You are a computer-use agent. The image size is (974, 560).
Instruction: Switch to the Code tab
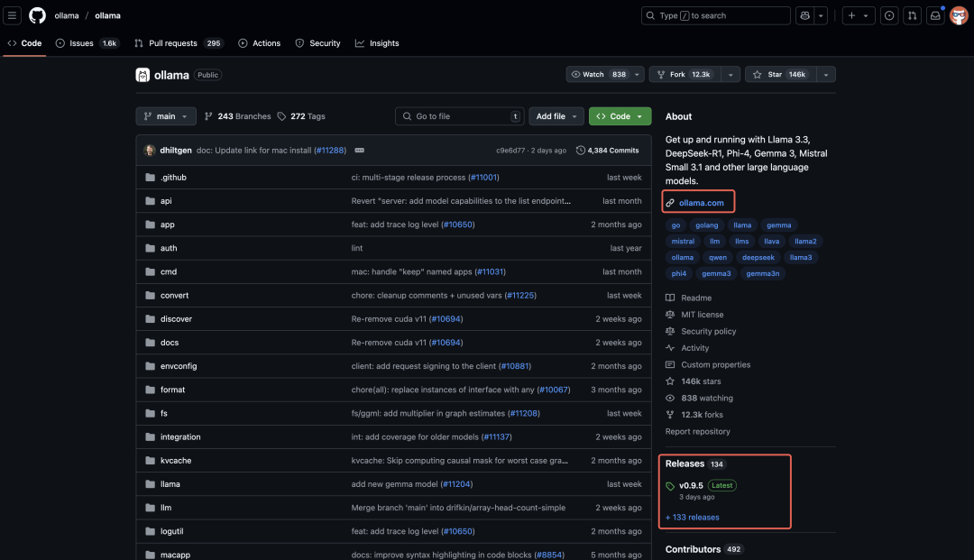pyautogui.click(x=25, y=43)
